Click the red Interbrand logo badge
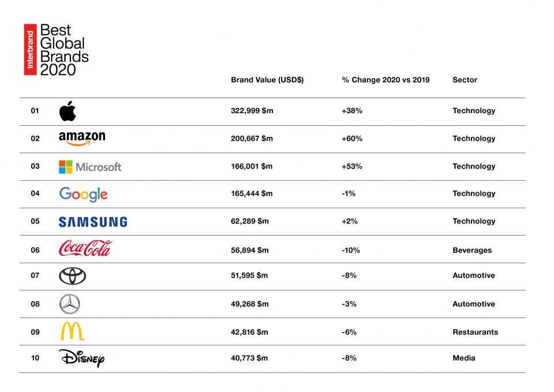The width and height of the screenshot is (554, 392). point(31,50)
